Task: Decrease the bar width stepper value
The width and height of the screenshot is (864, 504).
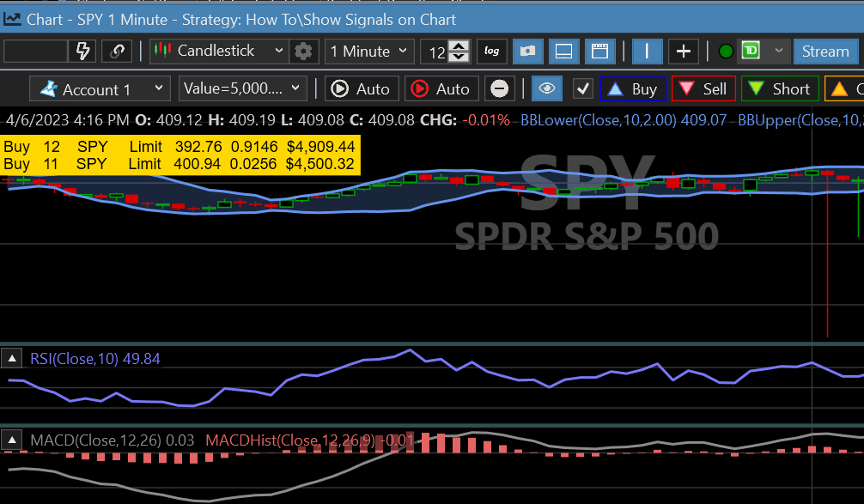Action: [x=459, y=57]
